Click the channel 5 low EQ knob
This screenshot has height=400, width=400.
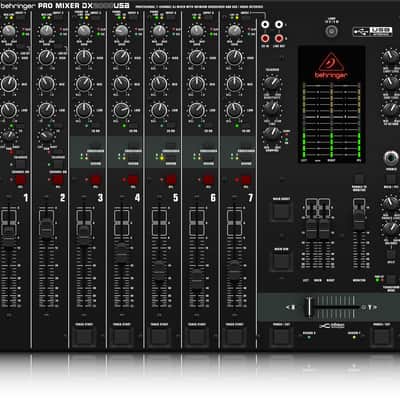[x=159, y=110]
